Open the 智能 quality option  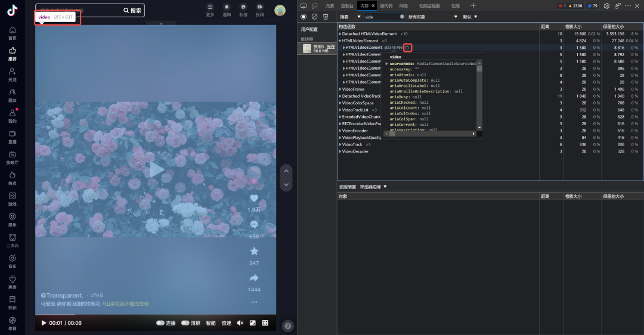point(210,323)
